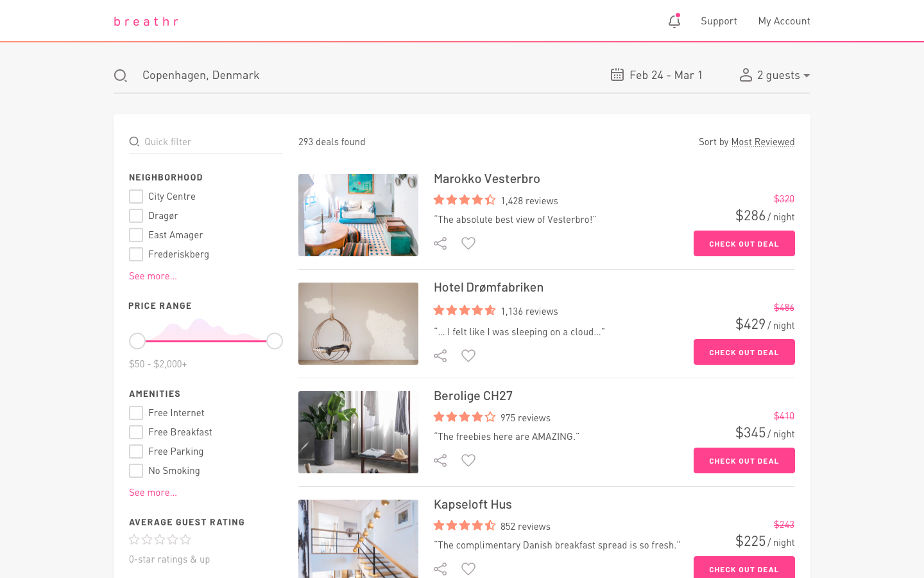The width and height of the screenshot is (924, 578).
Task: Click the right price range slider handle
Action: pos(275,341)
